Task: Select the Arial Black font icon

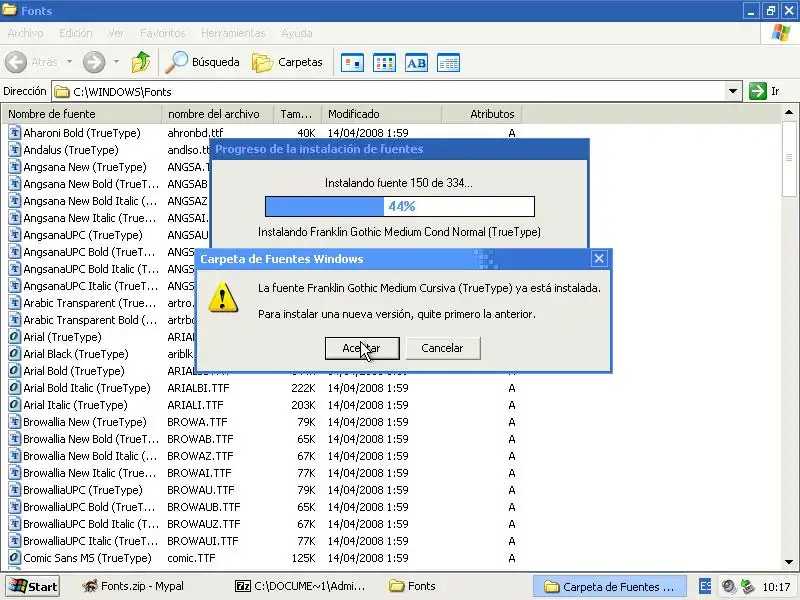Action: click(x=15, y=354)
